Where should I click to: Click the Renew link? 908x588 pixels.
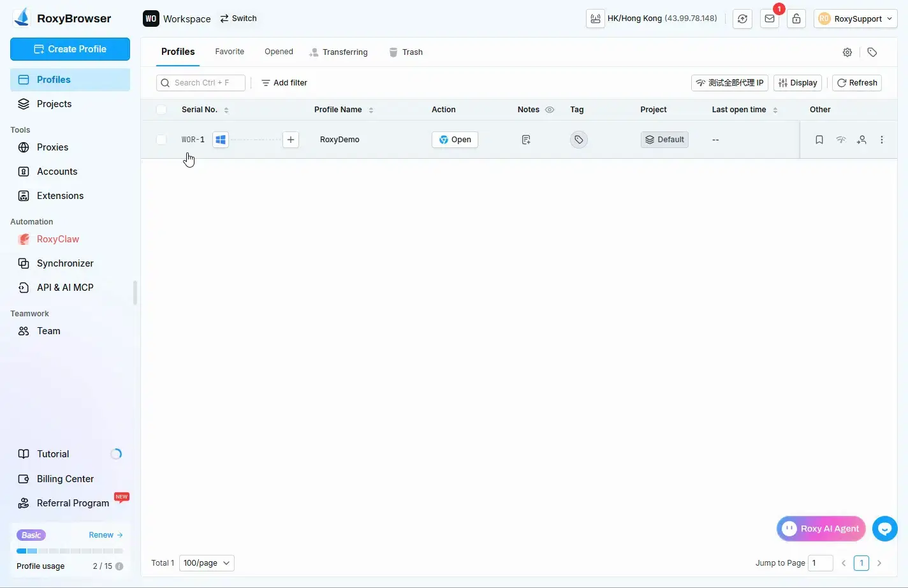click(105, 535)
